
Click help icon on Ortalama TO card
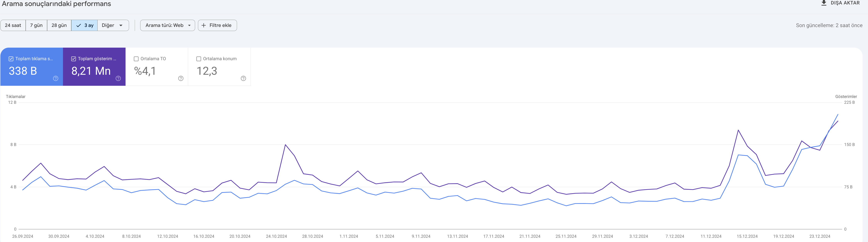click(x=181, y=78)
